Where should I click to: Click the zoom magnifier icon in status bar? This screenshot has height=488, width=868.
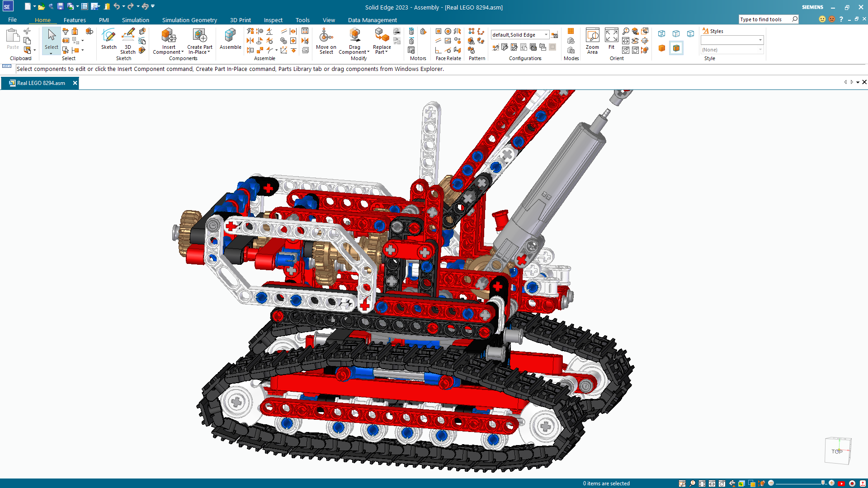pyautogui.click(x=692, y=483)
